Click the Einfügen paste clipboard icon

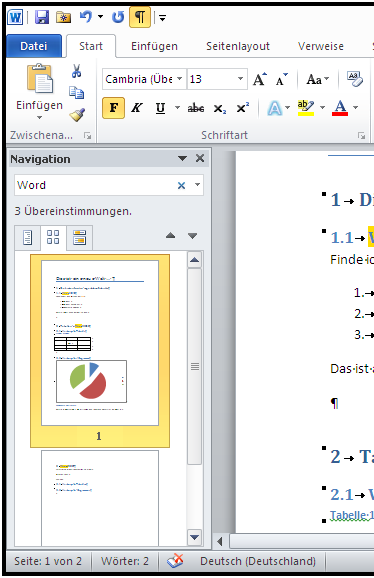click(39, 79)
